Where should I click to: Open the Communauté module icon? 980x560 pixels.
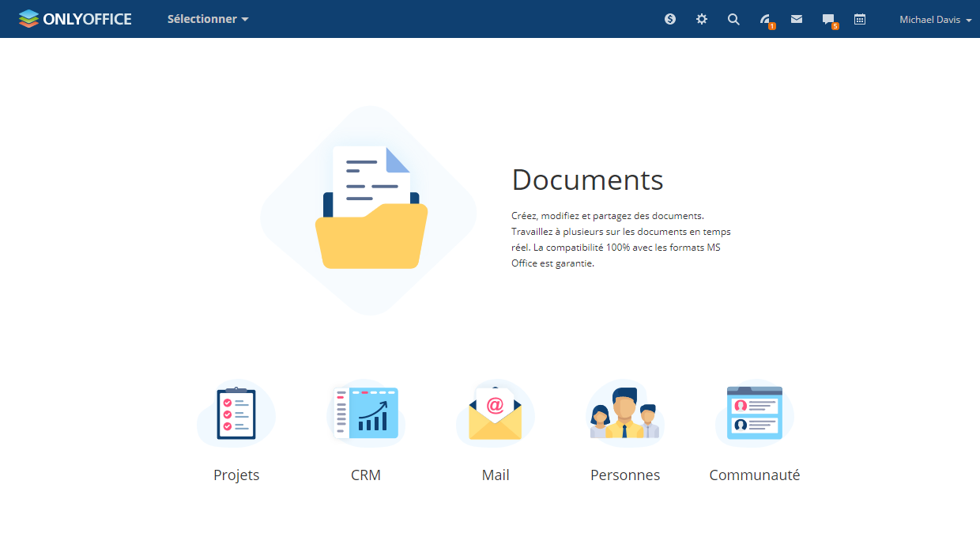tap(754, 414)
